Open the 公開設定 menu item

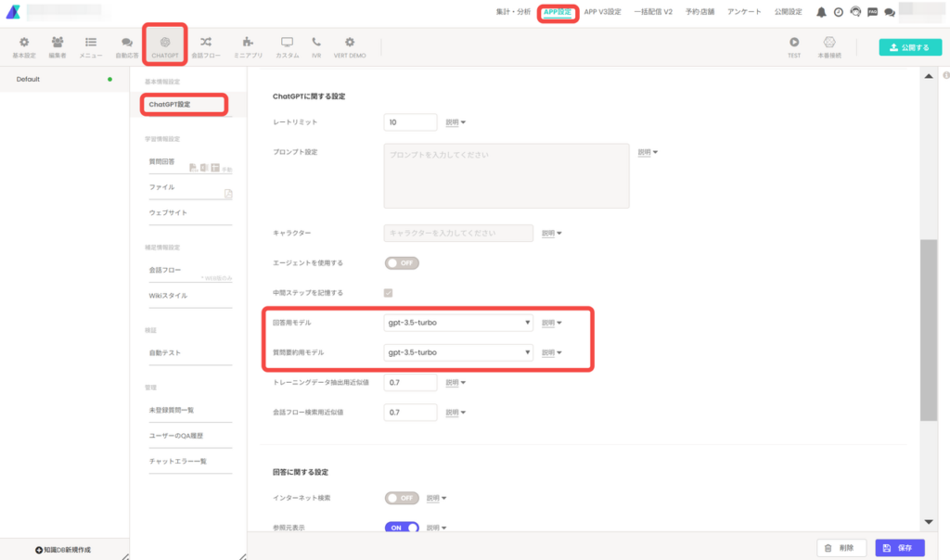788,12
